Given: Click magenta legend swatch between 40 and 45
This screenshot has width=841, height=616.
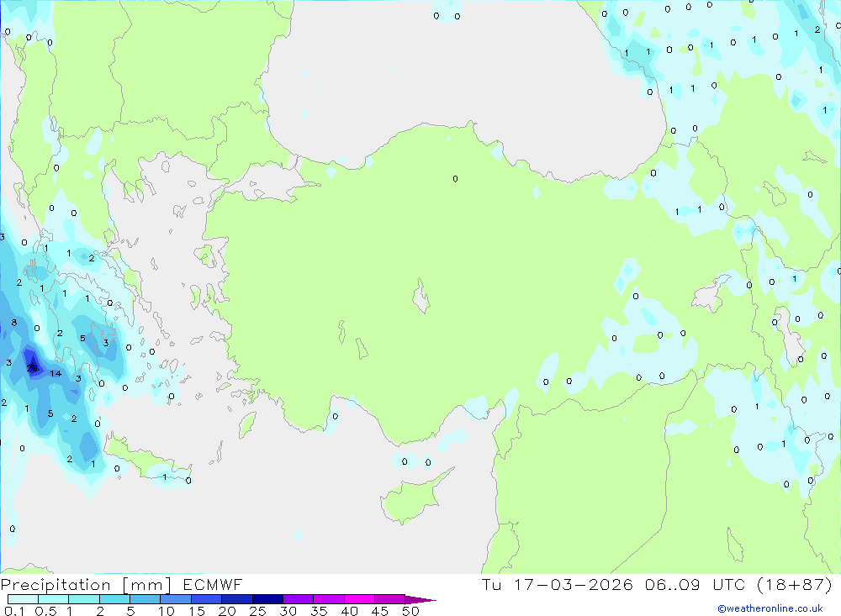Looking at the screenshot, I should tap(359, 599).
